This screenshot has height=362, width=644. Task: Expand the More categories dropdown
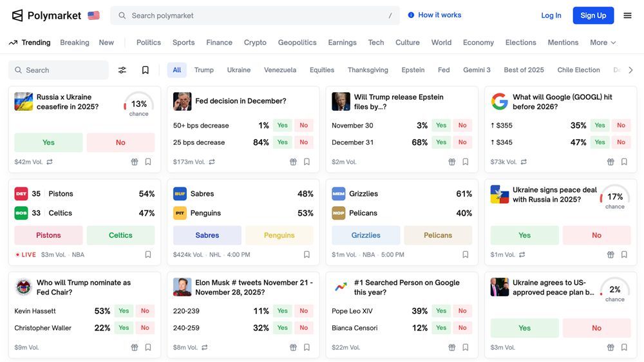point(603,43)
